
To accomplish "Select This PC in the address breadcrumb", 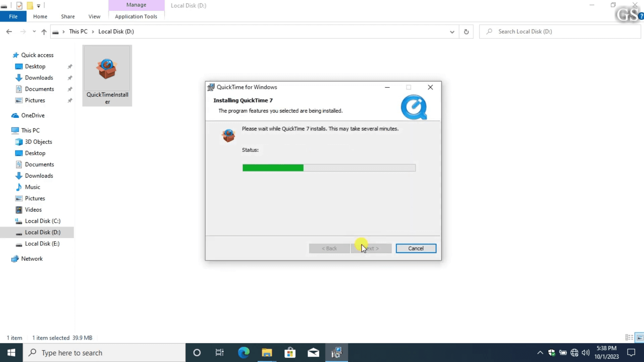I will pyautogui.click(x=78, y=32).
